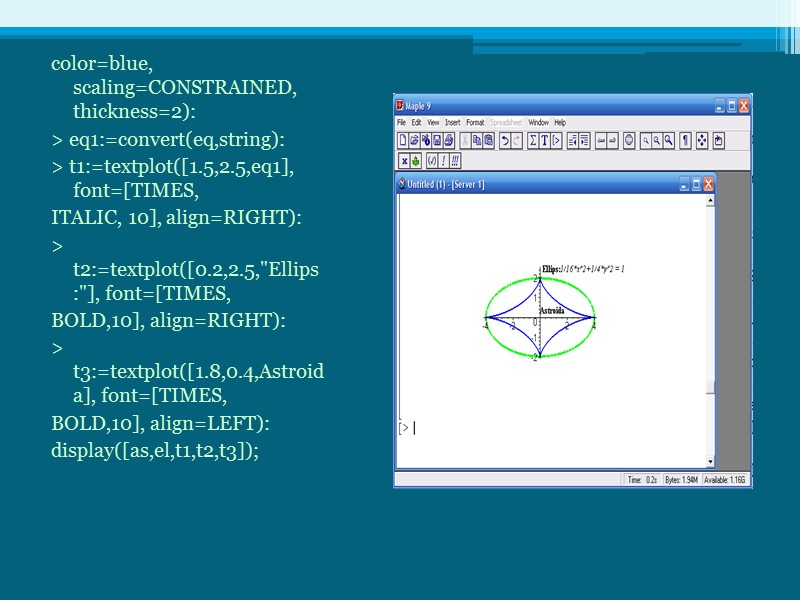Open the Edit menu
Image resolution: width=800 pixels, height=600 pixels.
point(416,122)
